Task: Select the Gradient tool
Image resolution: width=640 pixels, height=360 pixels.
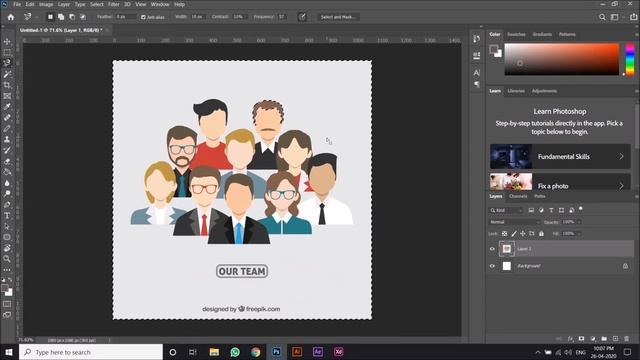Action: click(x=7, y=172)
